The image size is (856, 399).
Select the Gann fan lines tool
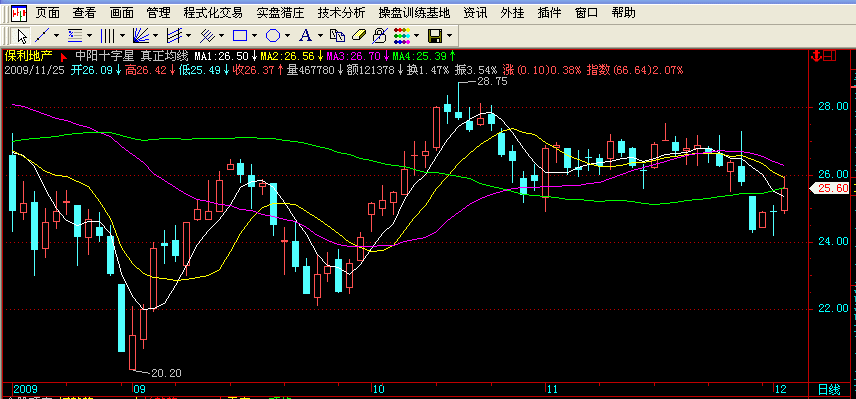(141, 37)
